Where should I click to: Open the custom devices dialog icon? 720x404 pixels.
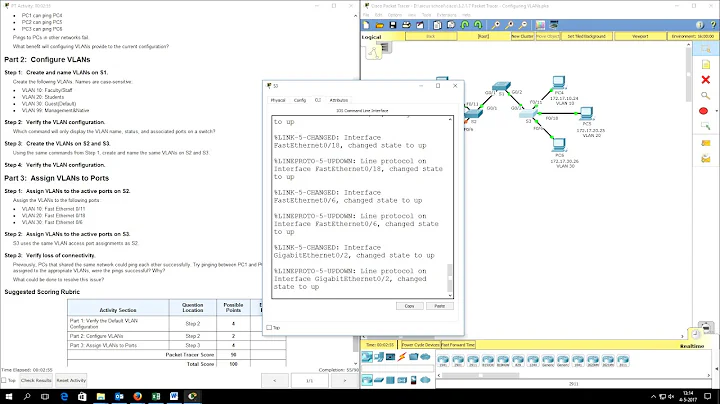554,25
